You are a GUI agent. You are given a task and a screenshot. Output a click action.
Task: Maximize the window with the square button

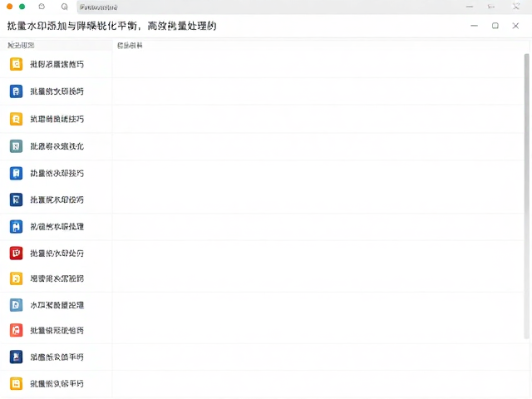click(495, 26)
